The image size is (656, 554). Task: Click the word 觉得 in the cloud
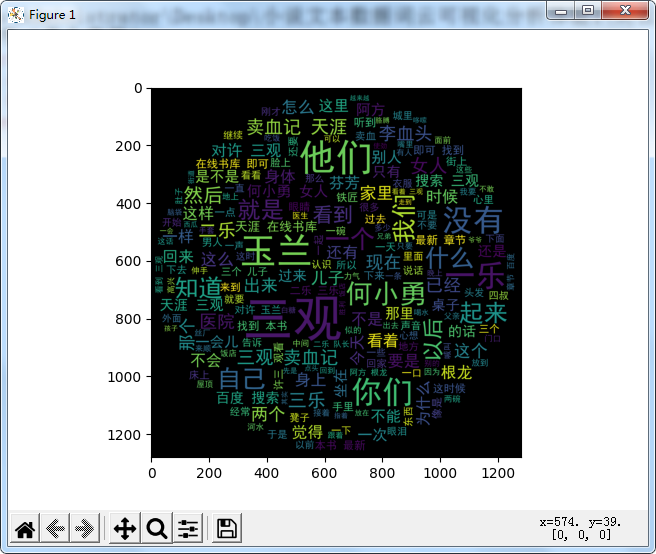308,432
